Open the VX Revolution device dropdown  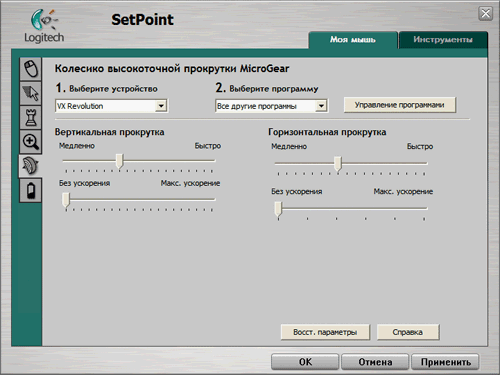(111, 106)
